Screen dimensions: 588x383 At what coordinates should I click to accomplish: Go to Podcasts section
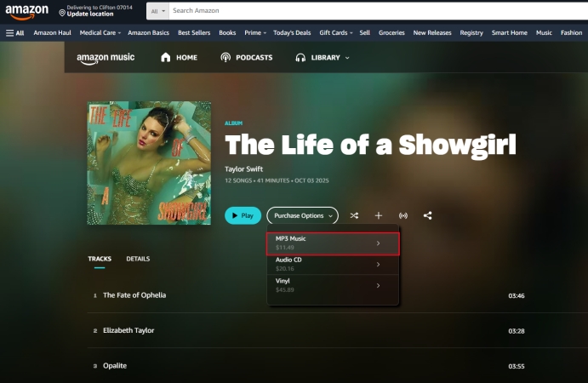tap(247, 57)
